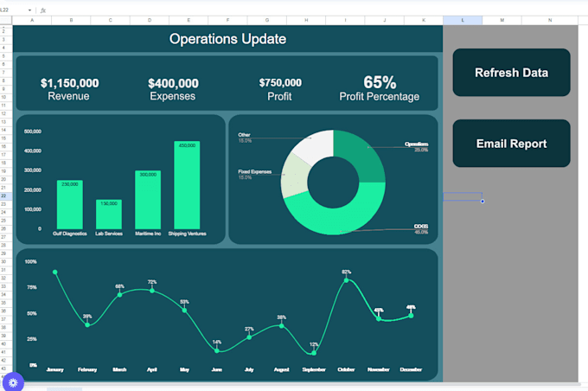Click the Gulf Diagnostics bar
Screen dimensions: 588x391
click(70, 204)
